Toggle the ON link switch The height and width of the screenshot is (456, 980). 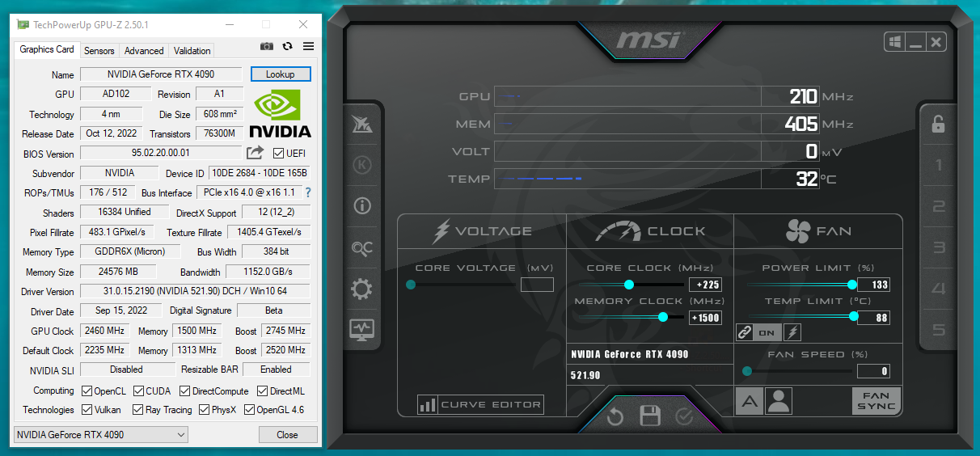(x=767, y=332)
